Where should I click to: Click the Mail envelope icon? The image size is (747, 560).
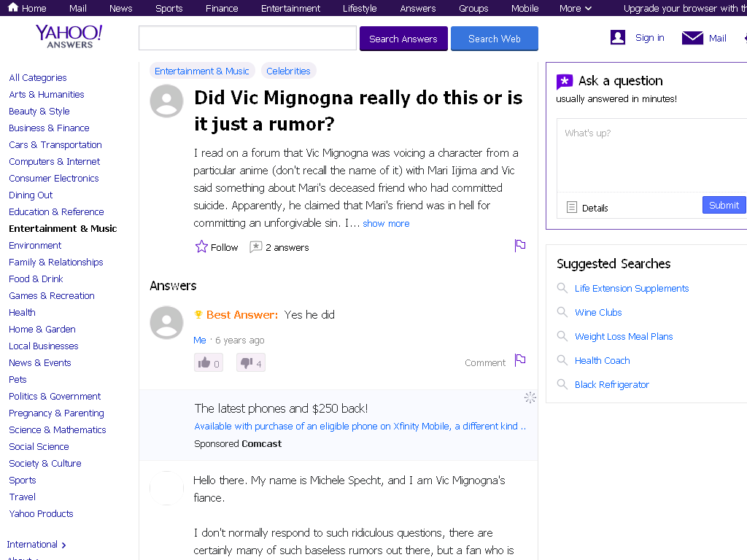pyautogui.click(x=692, y=38)
